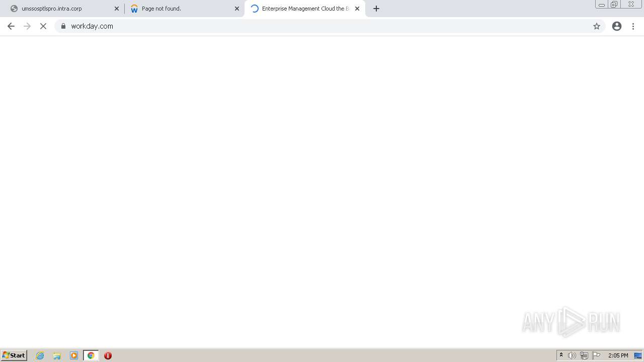This screenshot has width=644, height=362.
Task: Click the forward navigation arrow
Action: 27,26
